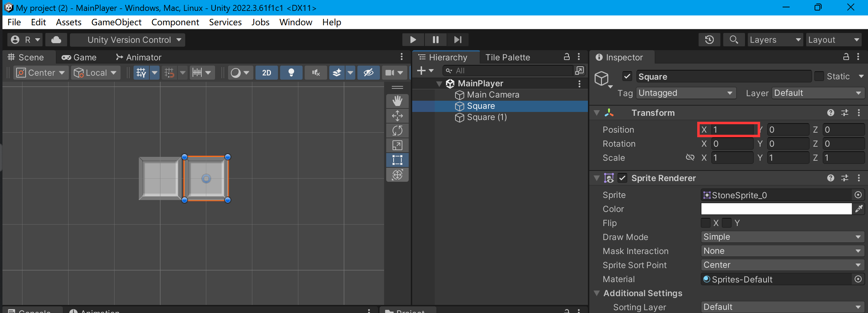Disable the Sprite Renderer component checkbox
The image size is (868, 313).
pos(622,178)
